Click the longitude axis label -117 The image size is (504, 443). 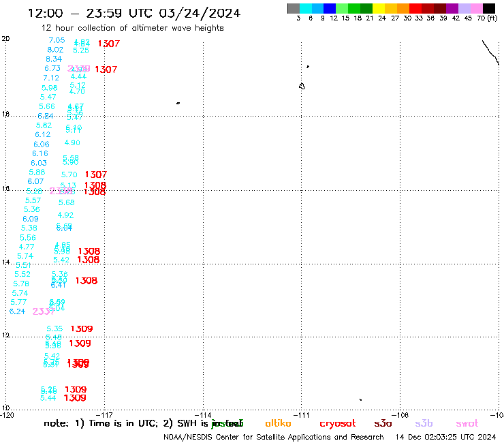coord(104,415)
